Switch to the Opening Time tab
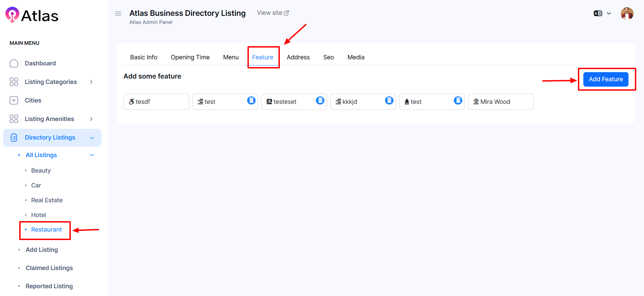The width and height of the screenshot is (644, 296). click(x=190, y=57)
